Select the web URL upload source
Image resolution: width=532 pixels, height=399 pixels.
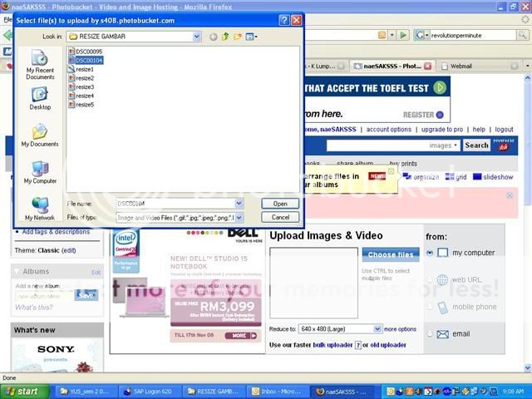(430, 279)
